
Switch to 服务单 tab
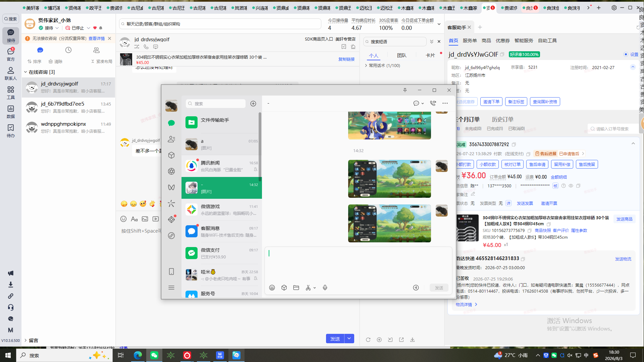(470, 41)
